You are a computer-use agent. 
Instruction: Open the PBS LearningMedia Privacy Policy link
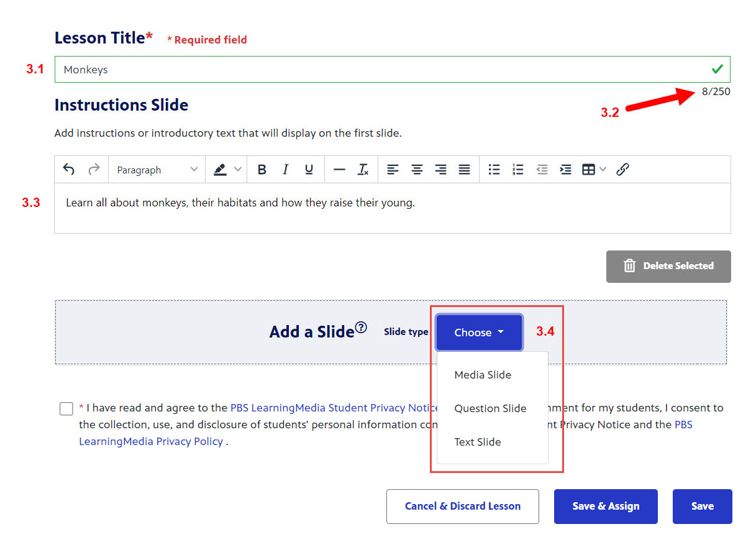pos(151,441)
